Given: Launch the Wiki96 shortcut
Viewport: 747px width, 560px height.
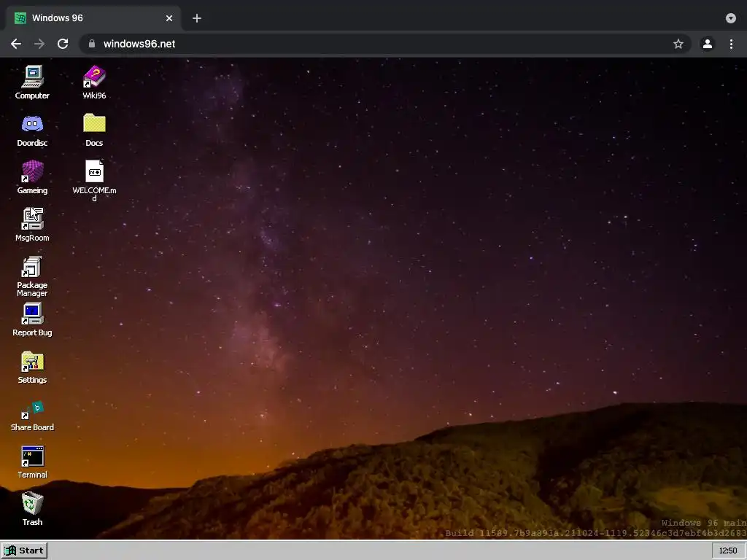Looking at the screenshot, I should tap(94, 82).
